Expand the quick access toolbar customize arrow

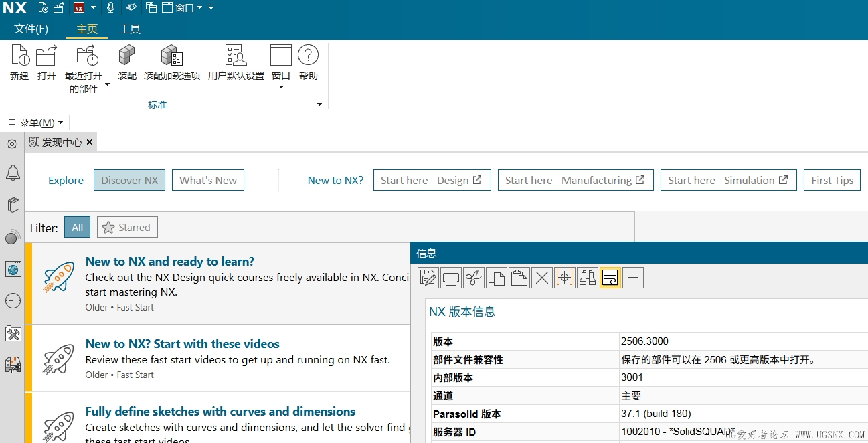point(211,8)
